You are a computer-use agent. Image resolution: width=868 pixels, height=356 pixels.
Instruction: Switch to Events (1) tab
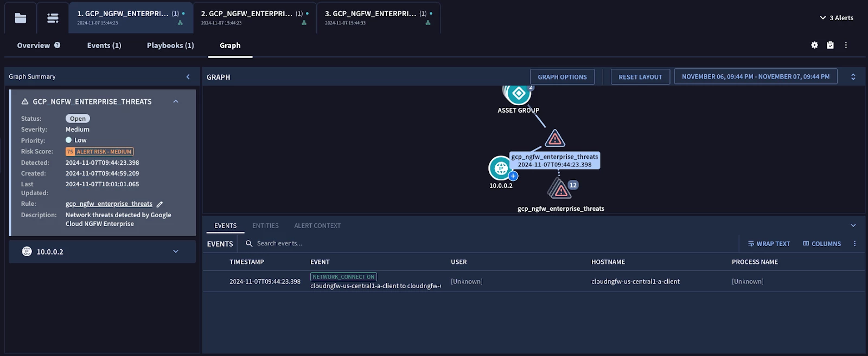[x=104, y=46]
